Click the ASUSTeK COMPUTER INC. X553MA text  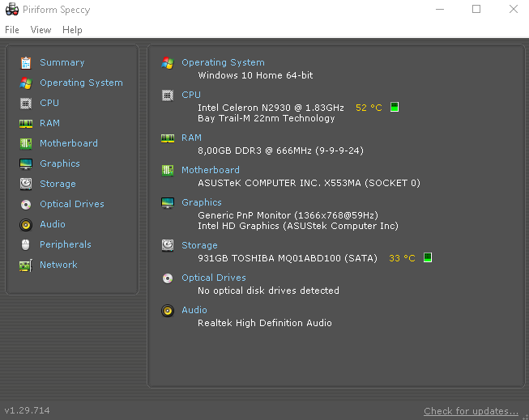click(x=279, y=183)
